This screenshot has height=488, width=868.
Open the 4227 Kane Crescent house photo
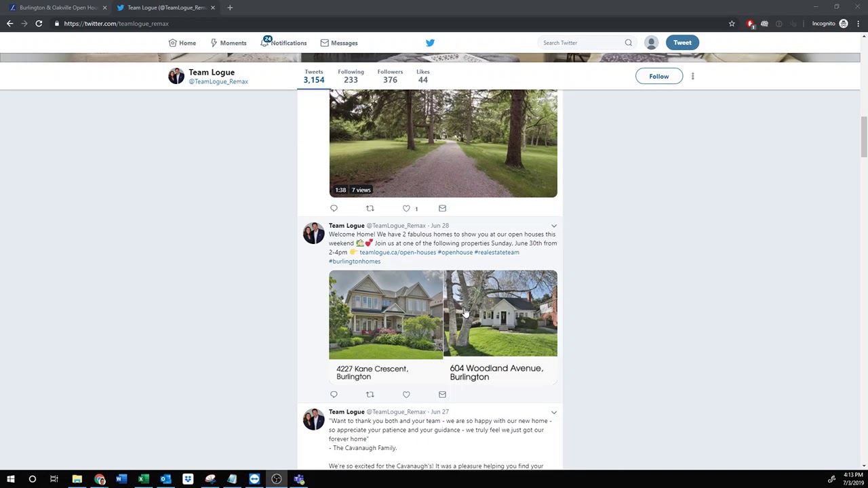(x=386, y=327)
